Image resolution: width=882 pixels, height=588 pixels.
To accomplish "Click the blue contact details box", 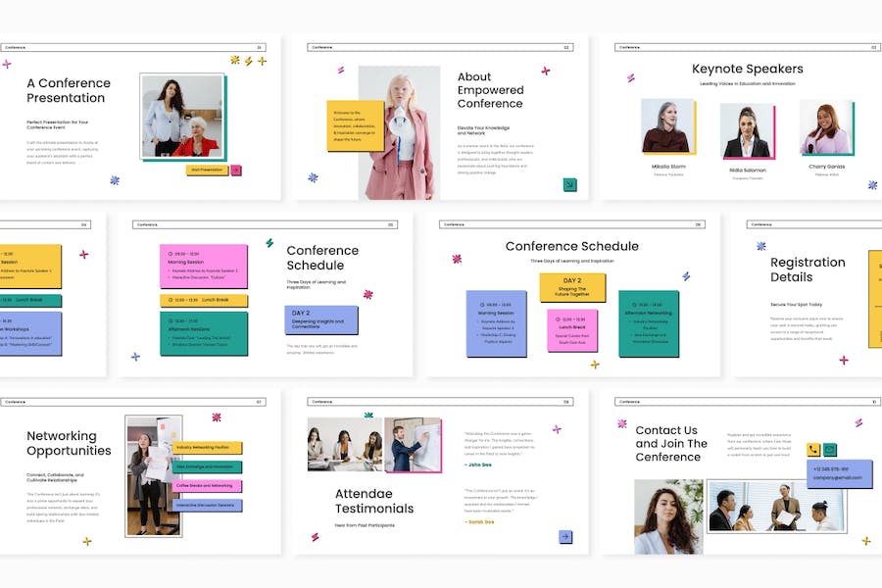I will (839, 473).
